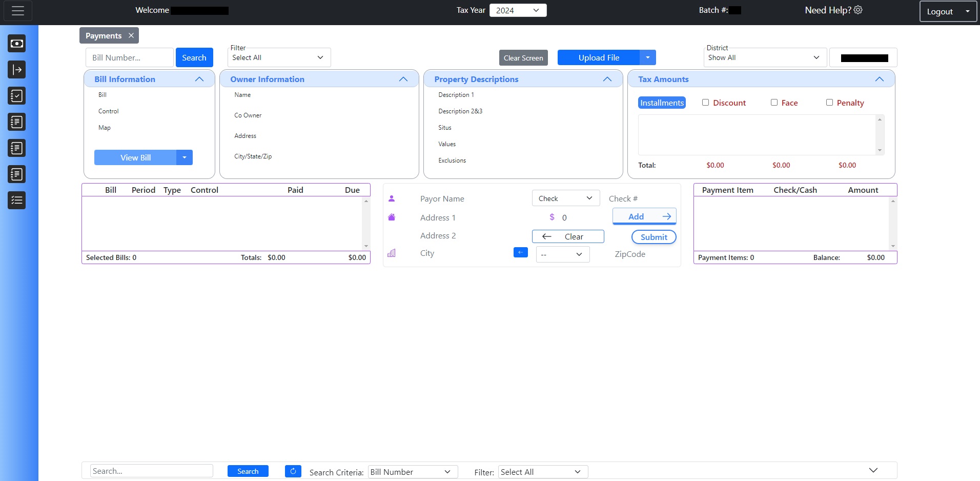Click the Clear Screen button
980x481 pixels.
pyautogui.click(x=523, y=58)
